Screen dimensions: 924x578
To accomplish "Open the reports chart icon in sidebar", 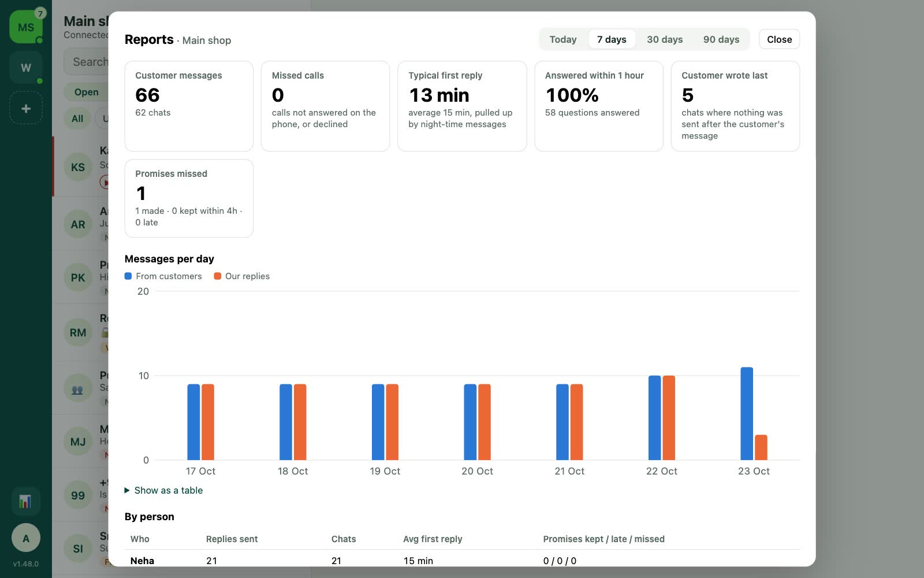I will coord(25,501).
